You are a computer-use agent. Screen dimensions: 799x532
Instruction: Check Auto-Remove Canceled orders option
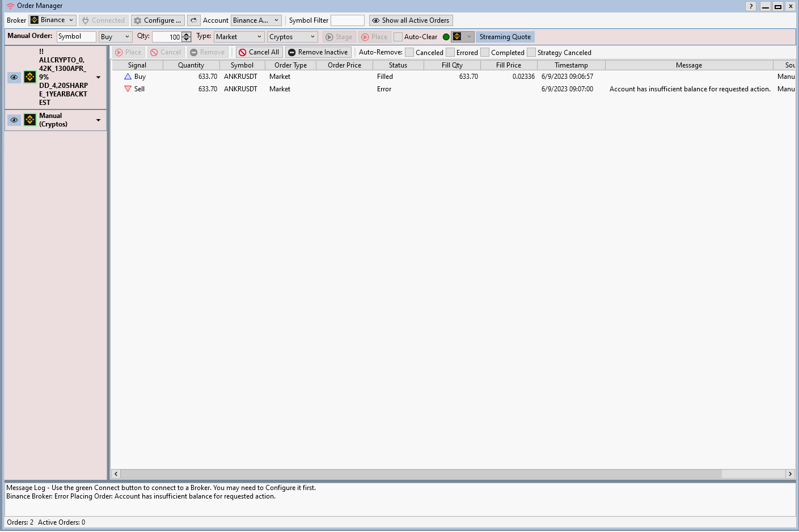pos(409,53)
